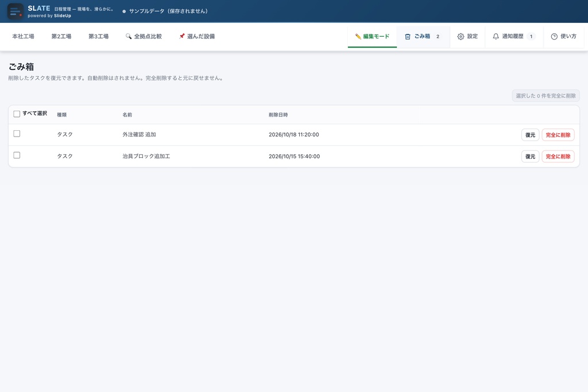This screenshot has width=588, height=392.
Task: Click the task name 外注確認 追加
Action: [x=139, y=134]
